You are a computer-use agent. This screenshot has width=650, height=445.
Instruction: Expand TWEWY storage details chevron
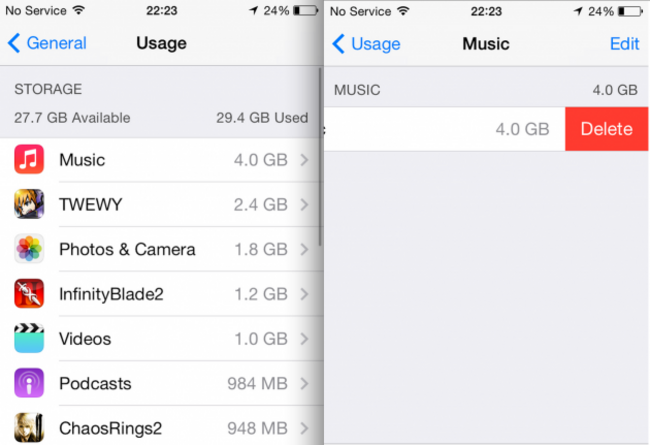305,204
